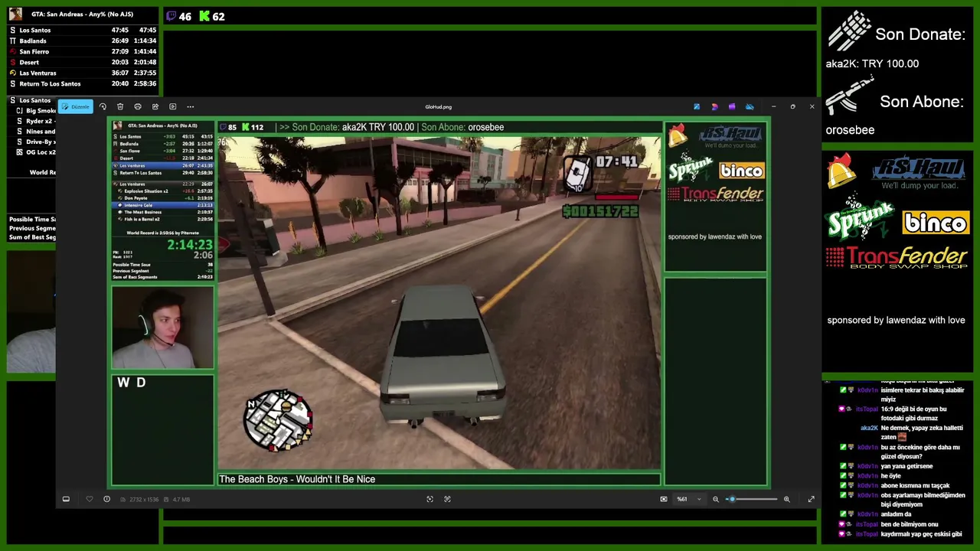Viewport: 980px width, 551px height.
Task: Close the GloHud.png Photos window
Action: 812,106
